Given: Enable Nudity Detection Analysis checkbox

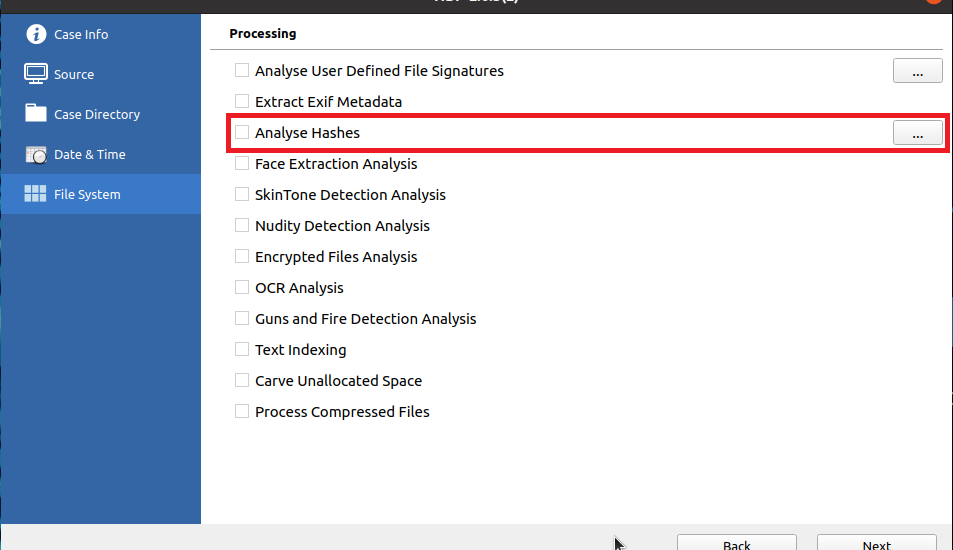Looking at the screenshot, I should tap(242, 225).
